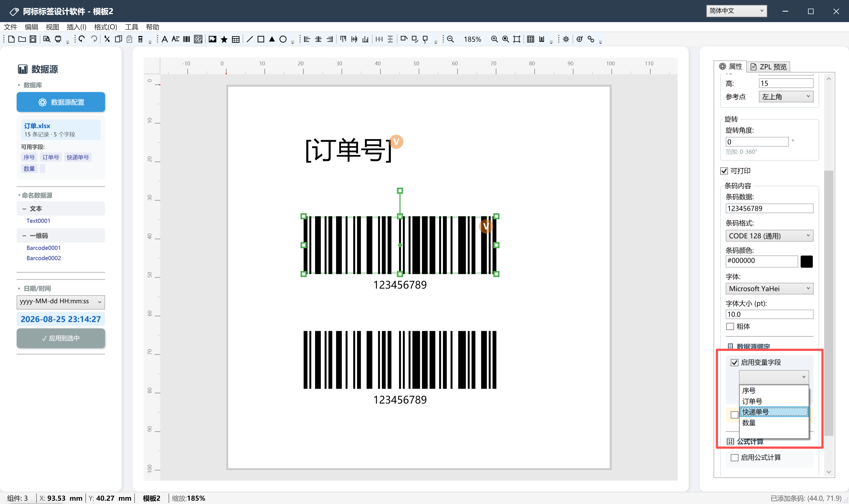
Task: Copy the selected component
Action: [118, 40]
